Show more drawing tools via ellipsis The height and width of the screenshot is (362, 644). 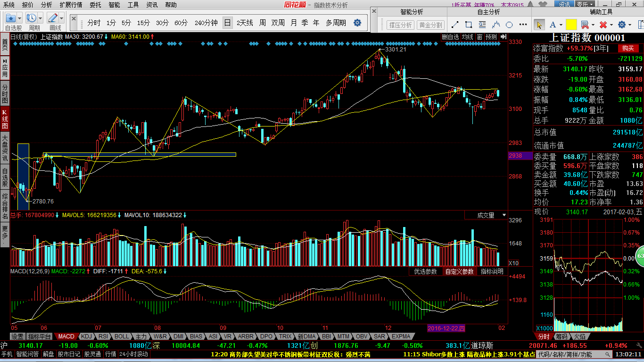tap(523, 25)
